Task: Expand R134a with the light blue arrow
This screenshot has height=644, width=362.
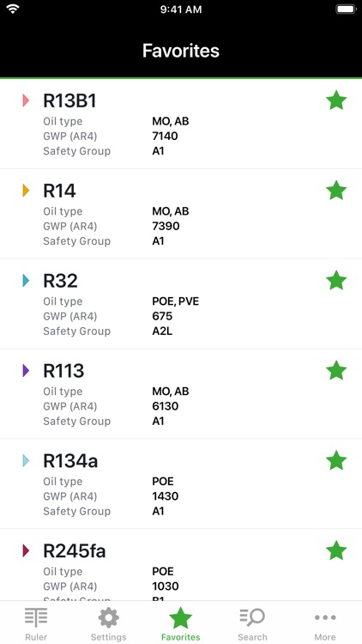Action: 26,460
